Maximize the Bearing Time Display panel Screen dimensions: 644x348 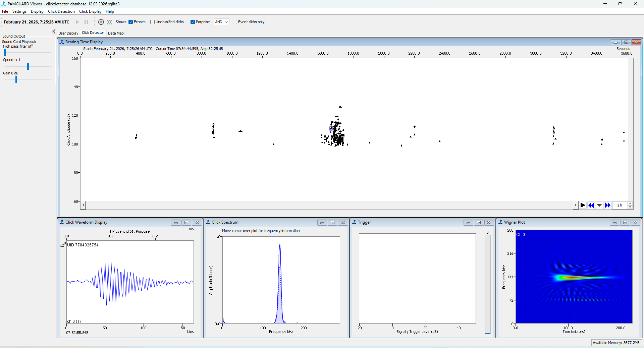pos(626,42)
